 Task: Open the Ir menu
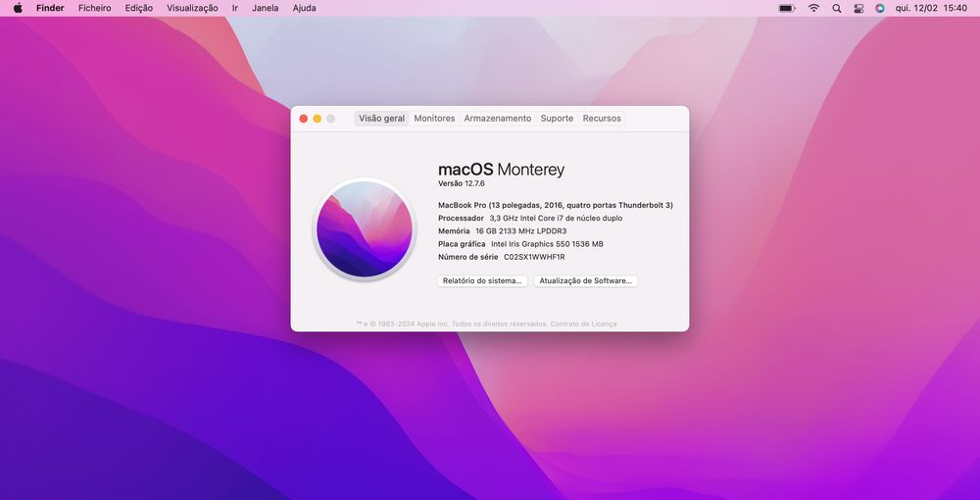(x=235, y=8)
